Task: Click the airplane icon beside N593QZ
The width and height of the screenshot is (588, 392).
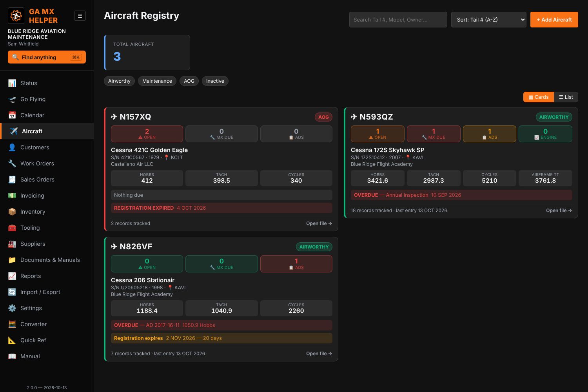Action: (354, 117)
